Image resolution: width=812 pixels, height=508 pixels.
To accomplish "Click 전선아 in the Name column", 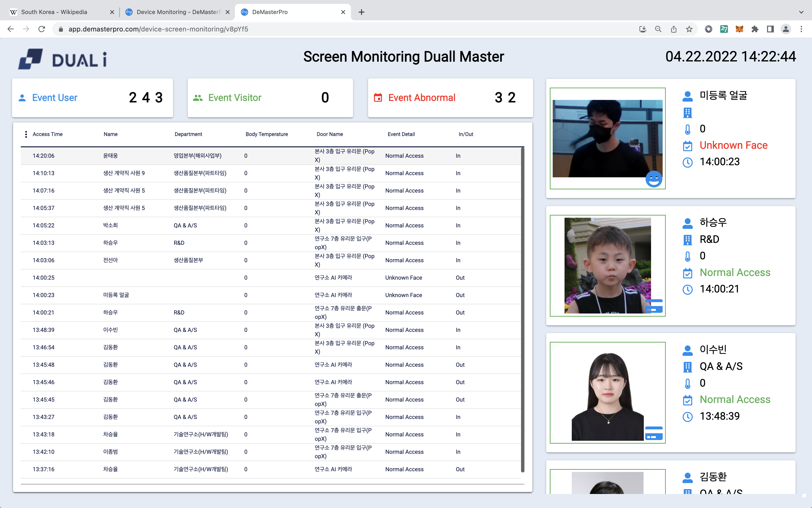I will tap(110, 260).
